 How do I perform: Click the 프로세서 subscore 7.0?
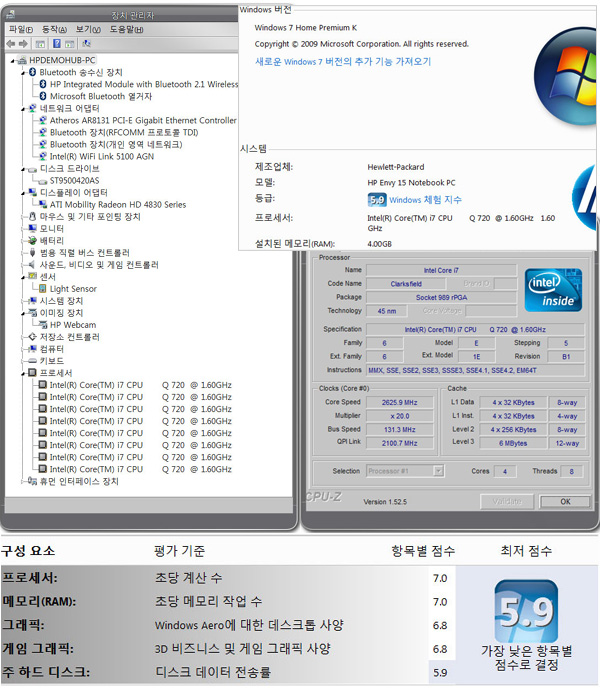[440, 578]
